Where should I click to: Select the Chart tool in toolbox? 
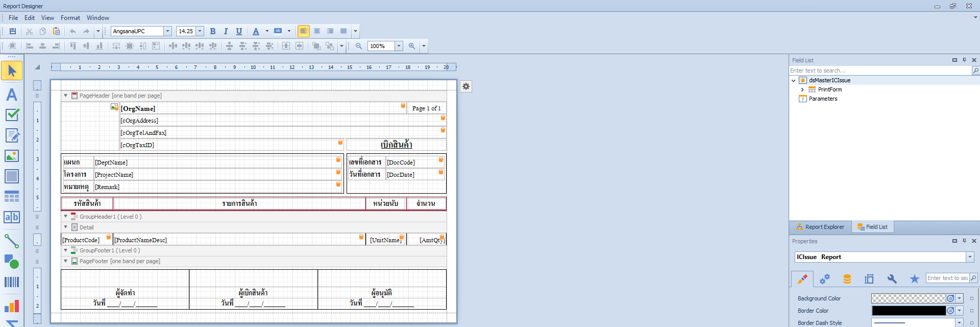[x=12, y=306]
